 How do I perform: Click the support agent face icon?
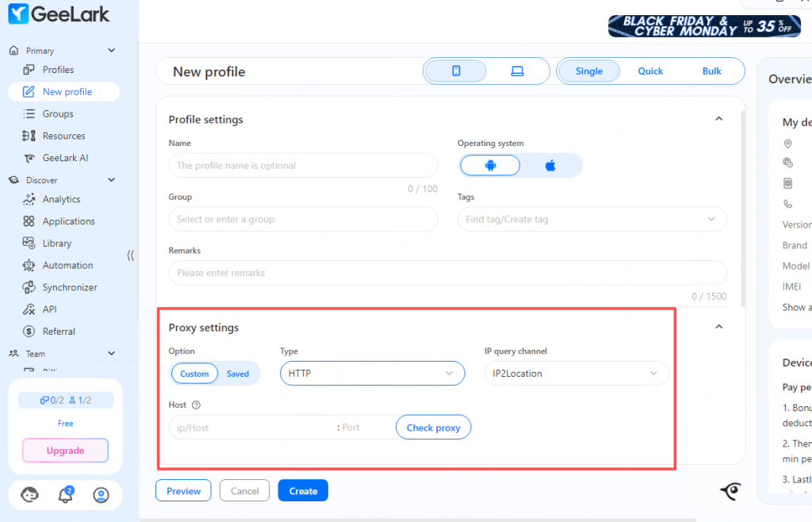point(30,495)
